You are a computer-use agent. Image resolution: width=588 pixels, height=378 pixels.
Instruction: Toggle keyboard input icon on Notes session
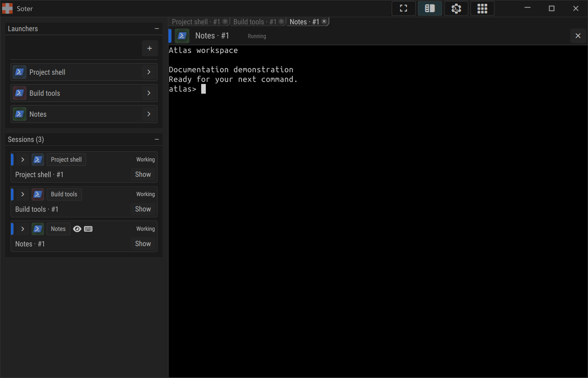(x=88, y=229)
